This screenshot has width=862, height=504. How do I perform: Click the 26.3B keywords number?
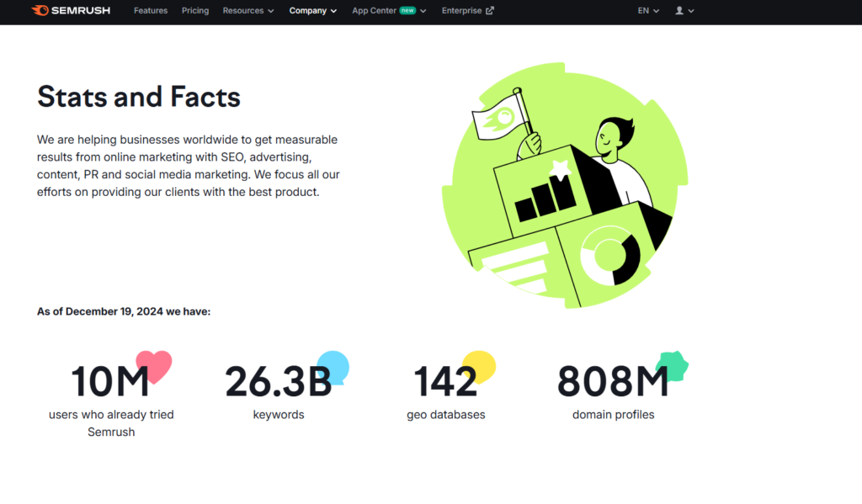click(x=278, y=381)
